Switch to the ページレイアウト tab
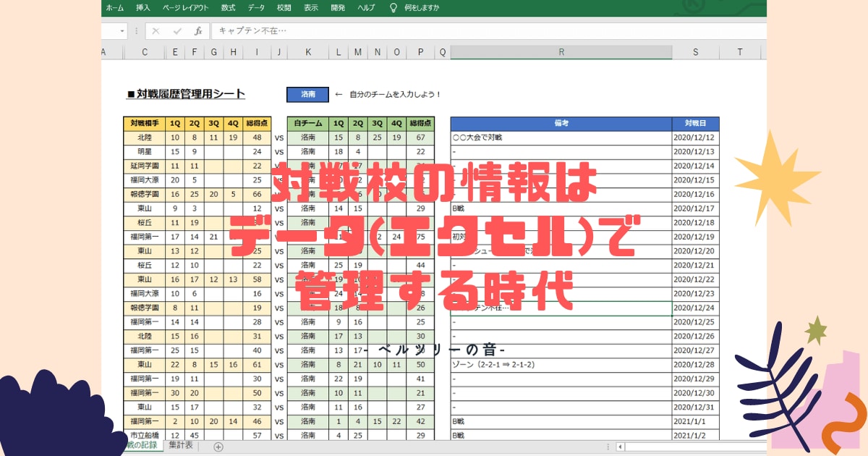 point(186,8)
